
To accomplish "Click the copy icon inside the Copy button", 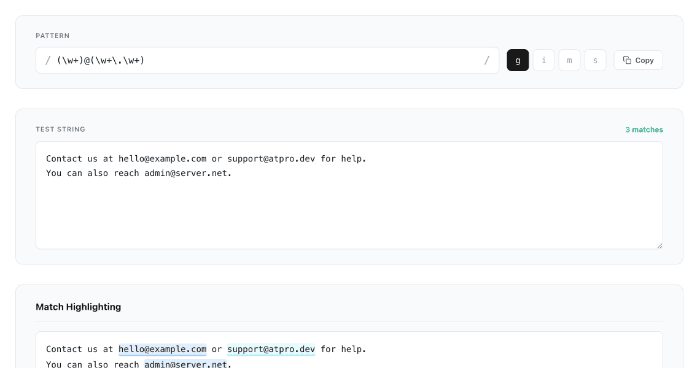I will [x=627, y=60].
